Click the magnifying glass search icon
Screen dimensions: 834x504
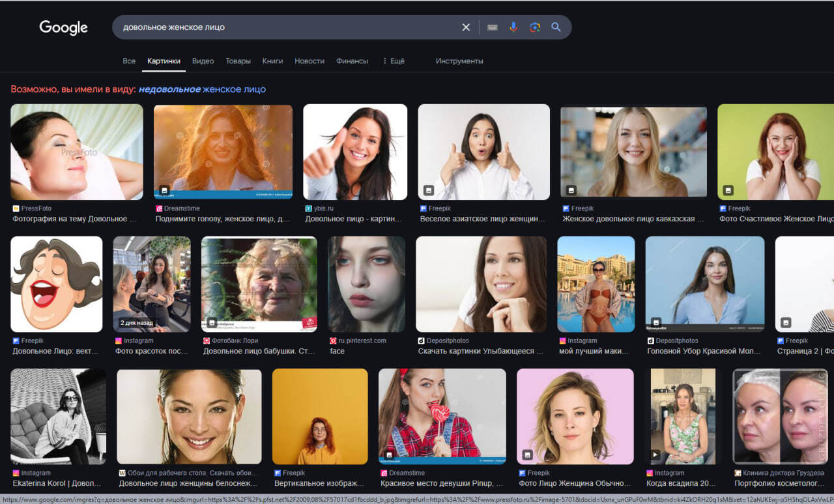click(556, 27)
